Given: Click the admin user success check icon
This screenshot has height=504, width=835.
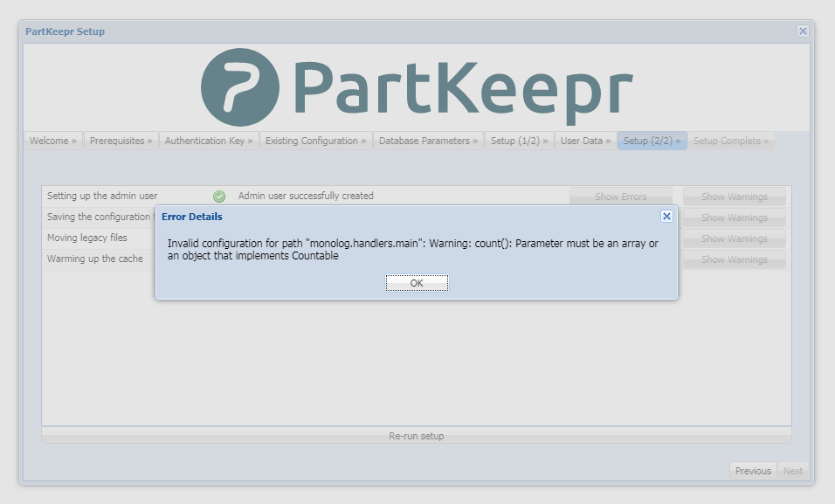Looking at the screenshot, I should pyautogui.click(x=219, y=197).
